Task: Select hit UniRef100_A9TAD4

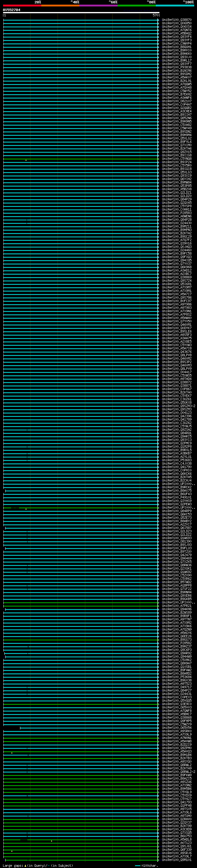Action: coord(177,379)
